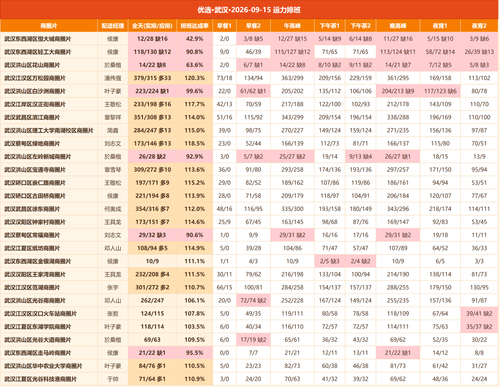Click the title 优选•武汉•2026-09-15 运力排班
500x387 pixels.
point(249,10)
